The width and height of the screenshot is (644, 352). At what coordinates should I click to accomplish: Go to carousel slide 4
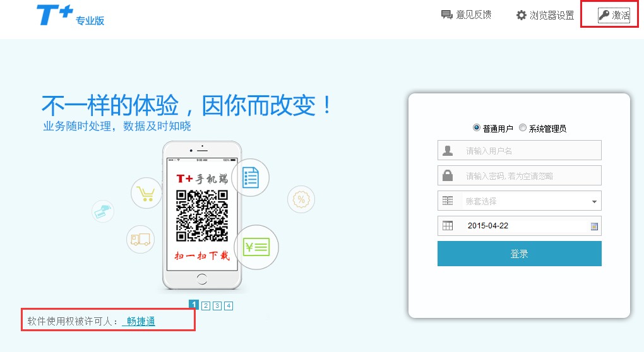pos(229,306)
